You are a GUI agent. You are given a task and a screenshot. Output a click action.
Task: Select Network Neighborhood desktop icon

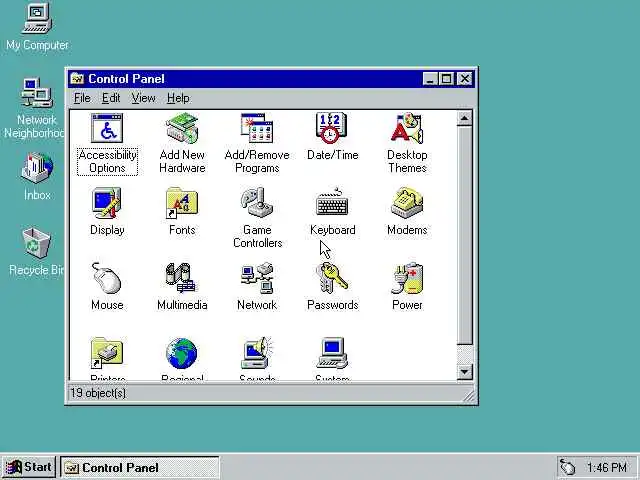[x=37, y=93]
